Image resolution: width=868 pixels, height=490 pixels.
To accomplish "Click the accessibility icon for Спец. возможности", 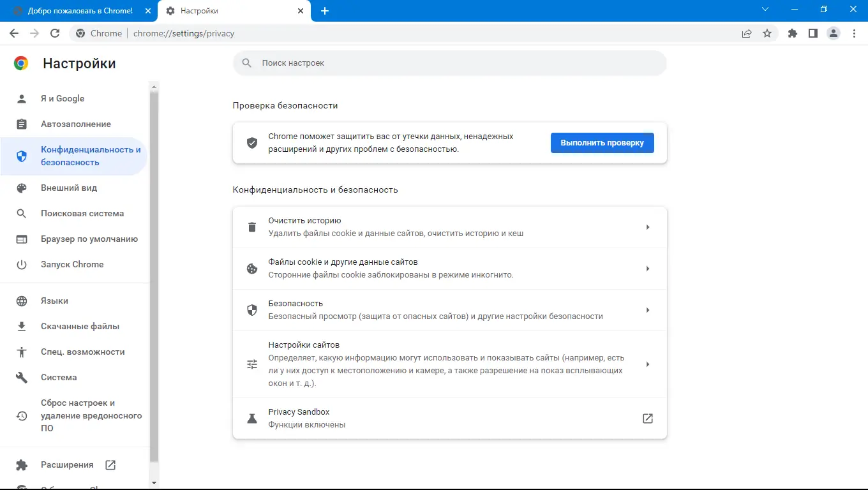I will pyautogui.click(x=22, y=352).
